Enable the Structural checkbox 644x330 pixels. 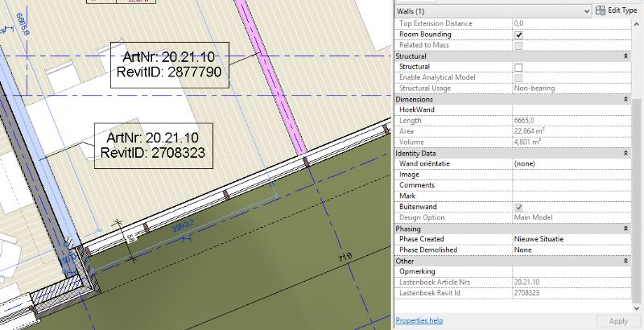[518, 67]
